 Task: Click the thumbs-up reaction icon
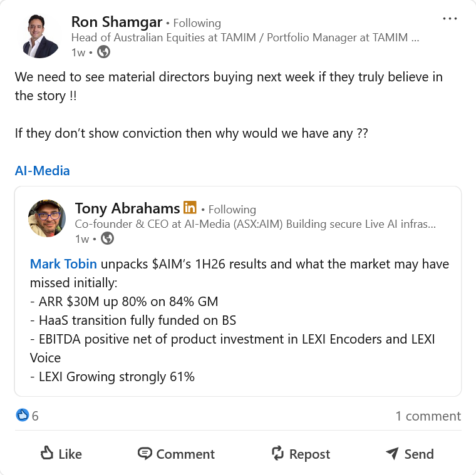pyautogui.click(x=23, y=416)
